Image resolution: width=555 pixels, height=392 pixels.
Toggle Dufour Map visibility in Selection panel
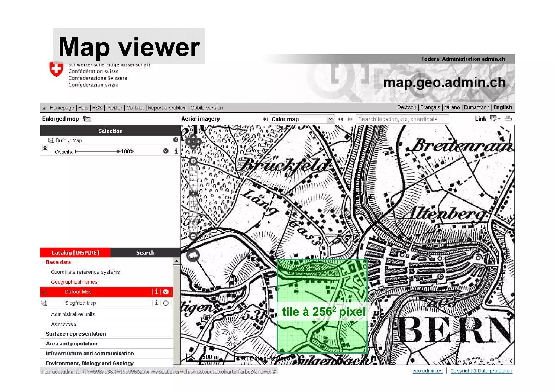166,151
